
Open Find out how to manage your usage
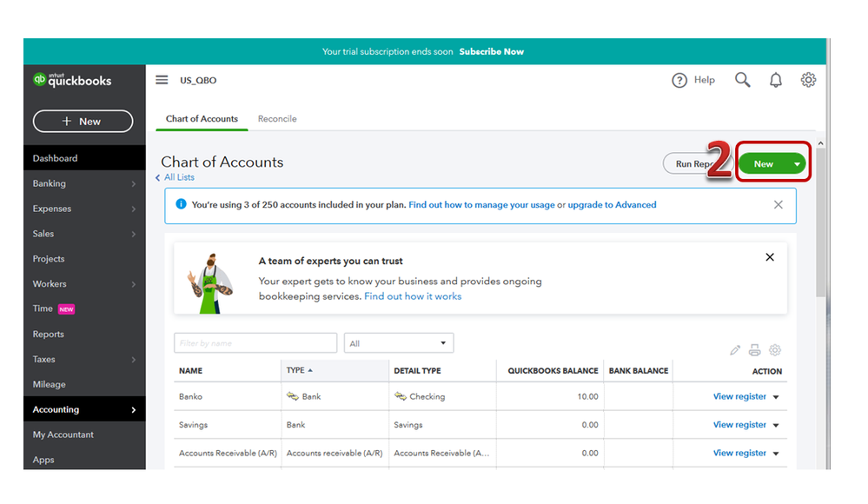tap(481, 204)
